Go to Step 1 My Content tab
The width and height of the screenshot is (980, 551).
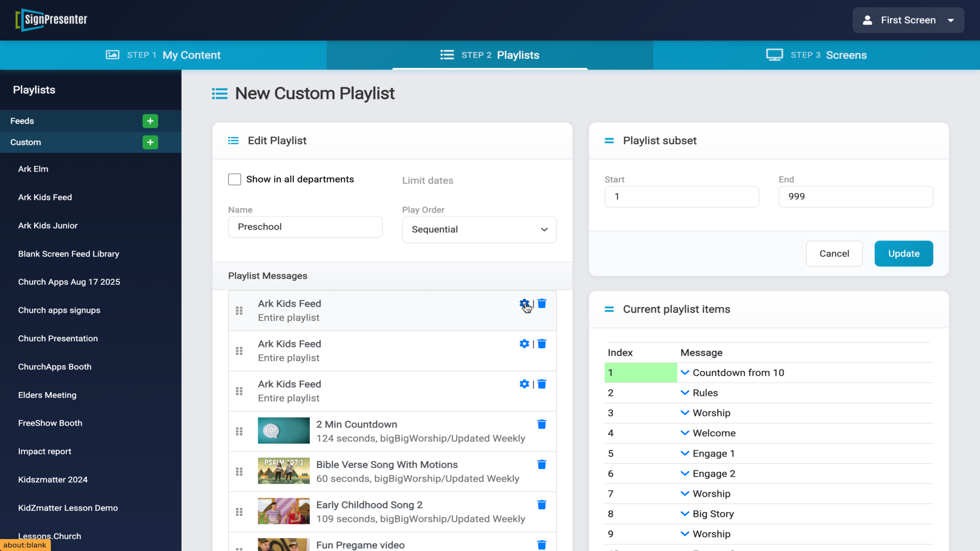coord(163,55)
